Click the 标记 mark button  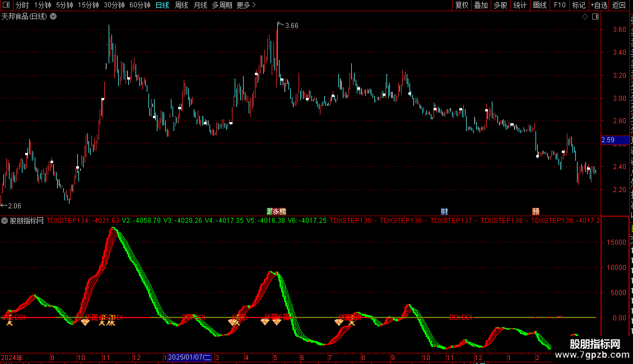click(579, 5)
